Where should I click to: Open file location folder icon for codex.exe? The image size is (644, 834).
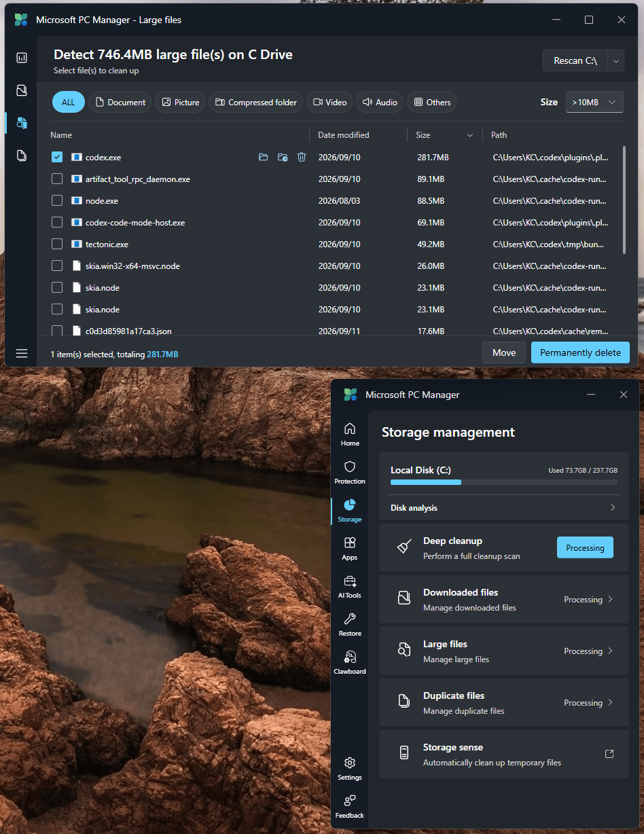pos(264,158)
